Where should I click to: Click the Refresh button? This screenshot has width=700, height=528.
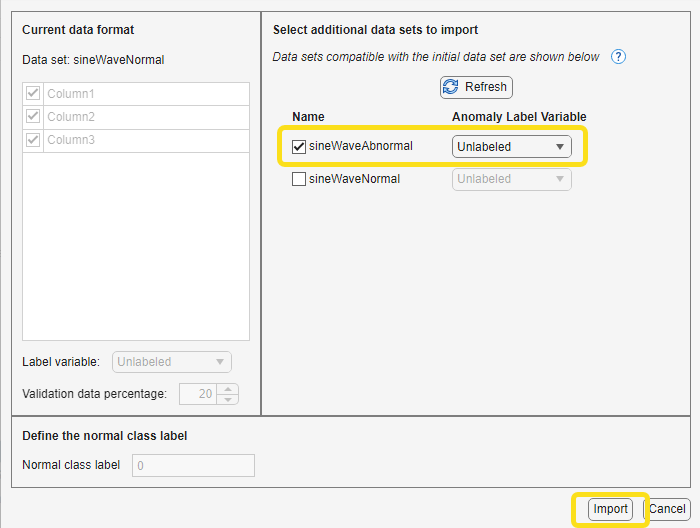(476, 87)
